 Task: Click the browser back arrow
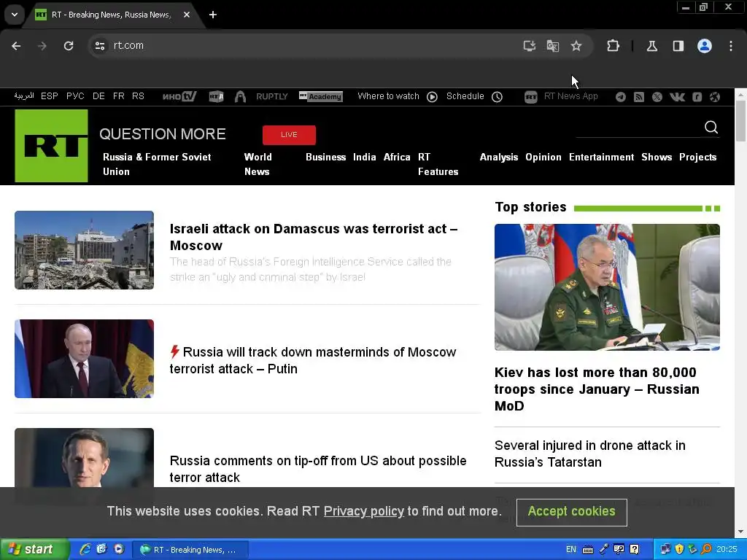pos(16,46)
